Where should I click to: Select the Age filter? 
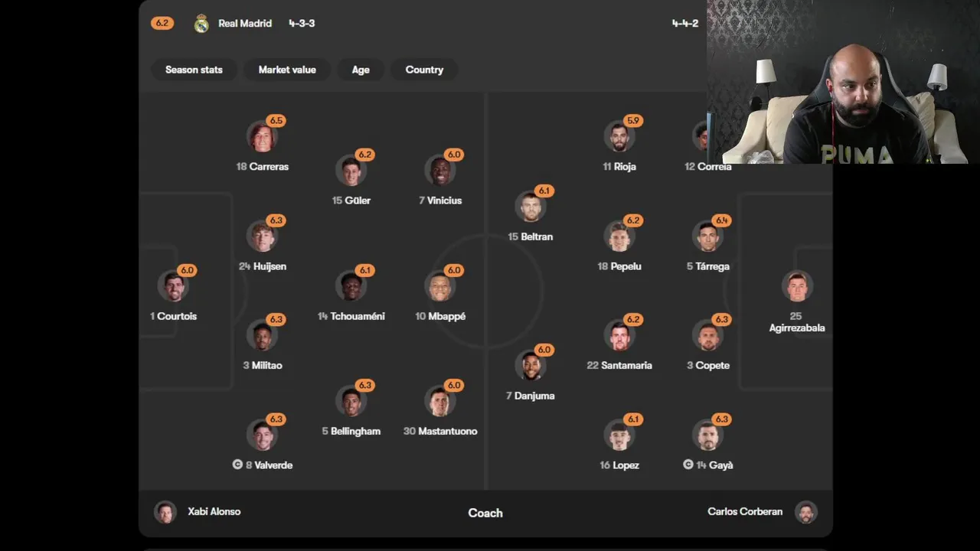(361, 70)
